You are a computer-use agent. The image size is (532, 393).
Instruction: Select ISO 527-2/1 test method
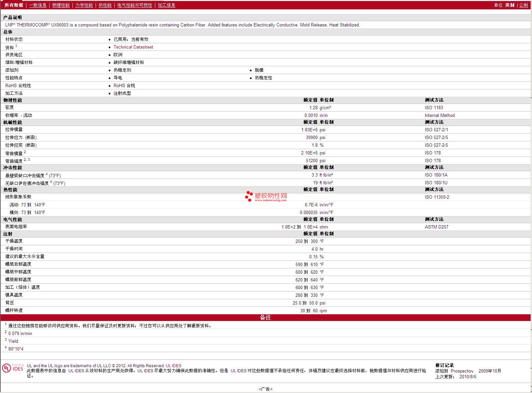pyautogui.click(x=436, y=130)
